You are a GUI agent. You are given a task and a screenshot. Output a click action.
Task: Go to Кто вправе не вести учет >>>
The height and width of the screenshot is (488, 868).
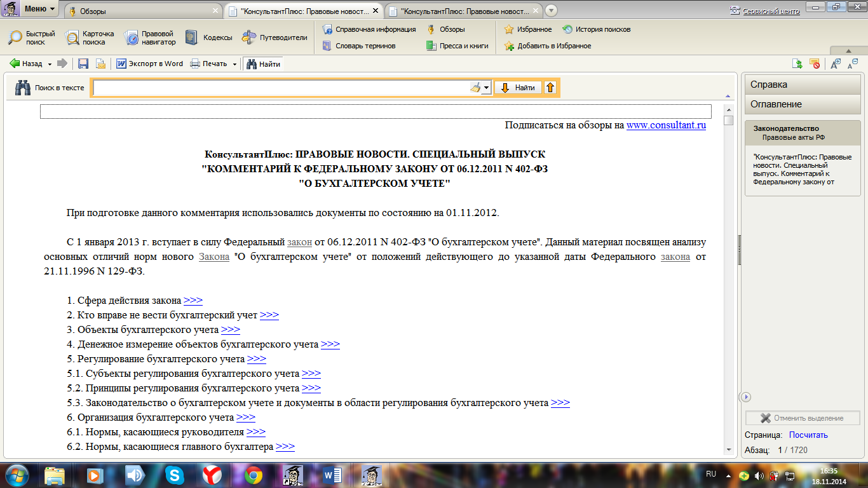coord(269,315)
